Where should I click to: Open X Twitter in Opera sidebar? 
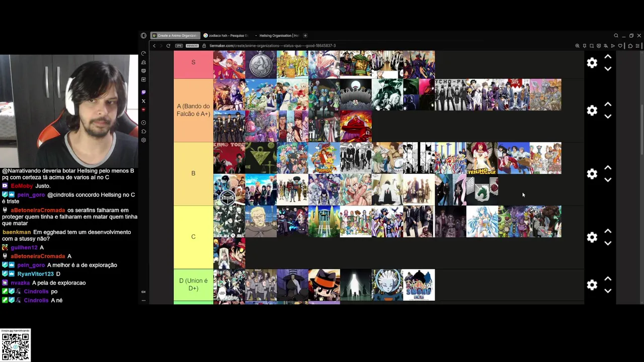tap(143, 101)
